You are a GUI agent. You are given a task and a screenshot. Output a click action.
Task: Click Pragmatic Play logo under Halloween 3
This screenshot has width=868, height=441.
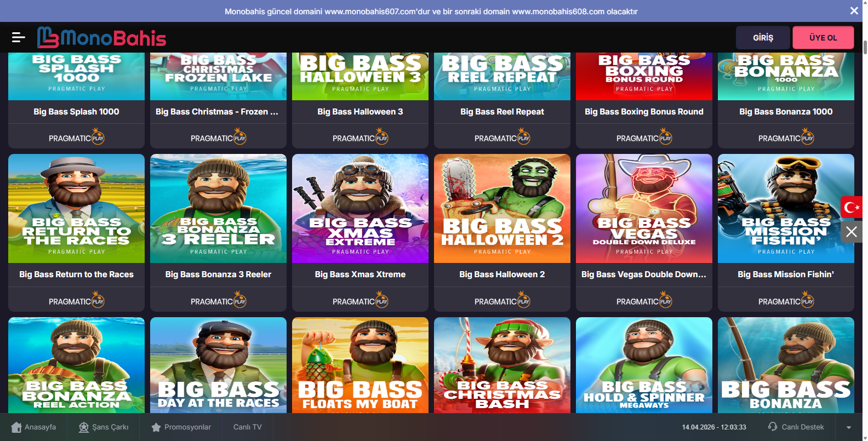click(x=360, y=137)
